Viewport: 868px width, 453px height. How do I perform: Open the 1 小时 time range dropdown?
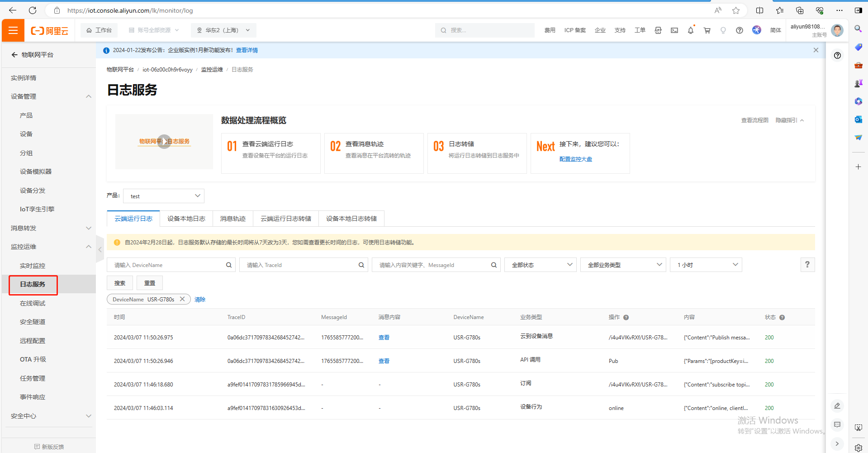click(x=706, y=265)
